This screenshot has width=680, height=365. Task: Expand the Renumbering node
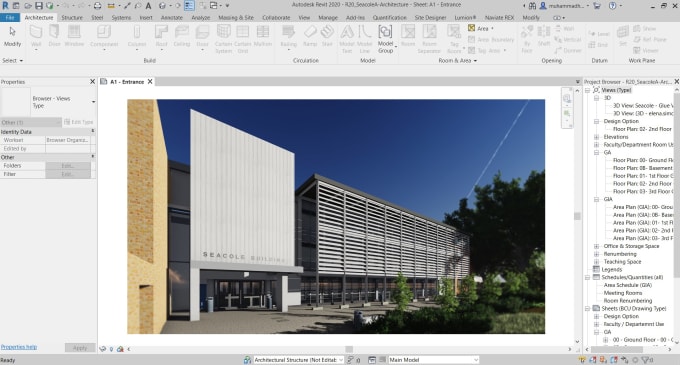pyautogui.click(x=596, y=254)
